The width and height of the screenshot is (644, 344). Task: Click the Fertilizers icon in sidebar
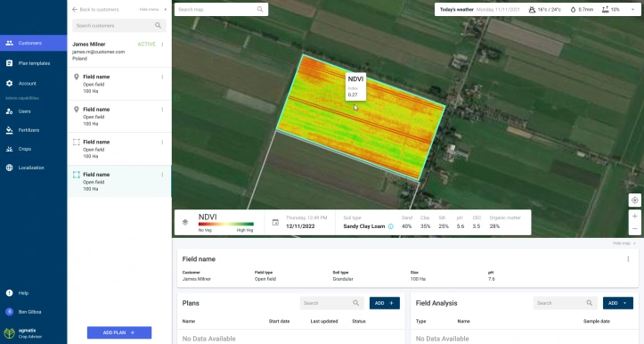10,130
